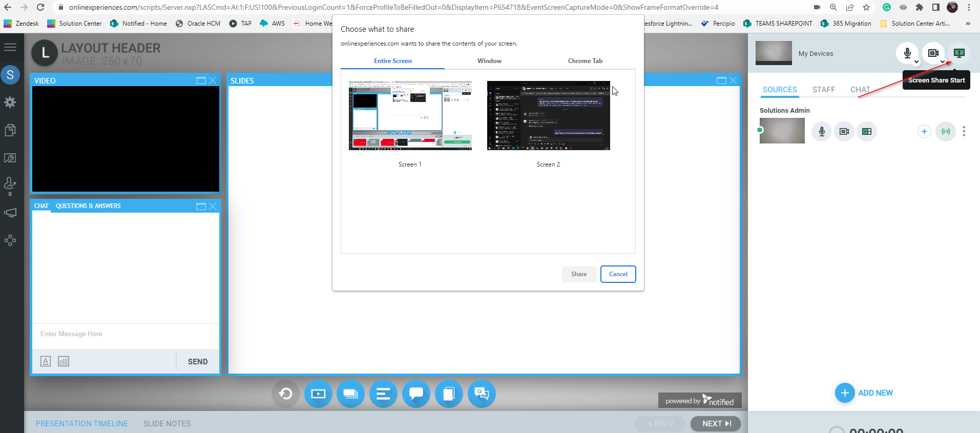The width and height of the screenshot is (980, 433).
Task: Click the text format A icon in chat
Action: (x=46, y=361)
